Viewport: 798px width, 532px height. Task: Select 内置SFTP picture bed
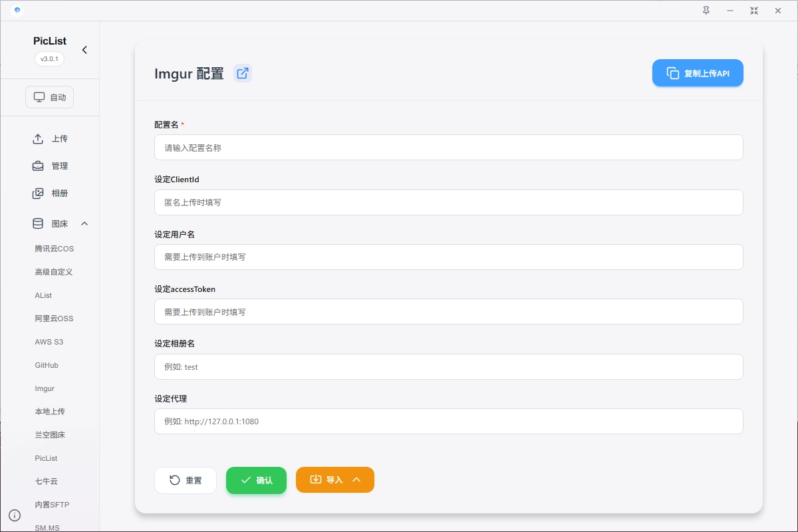[x=52, y=505]
